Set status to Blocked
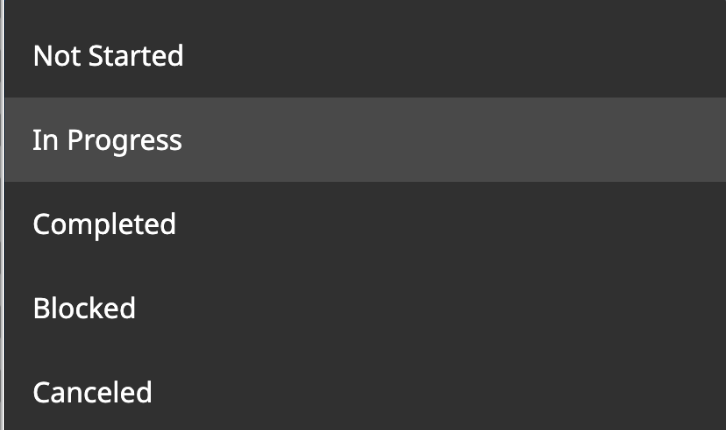 coord(365,308)
